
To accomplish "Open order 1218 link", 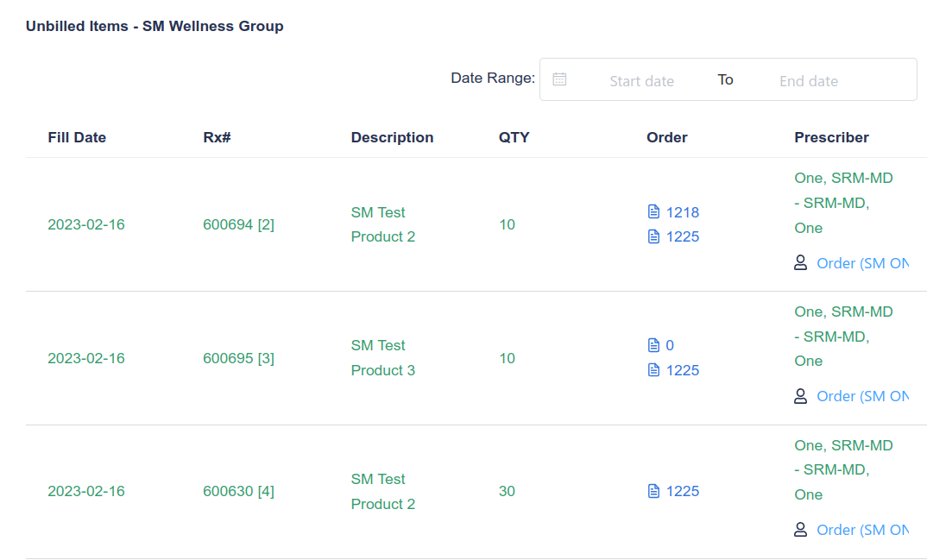I will coord(682,212).
